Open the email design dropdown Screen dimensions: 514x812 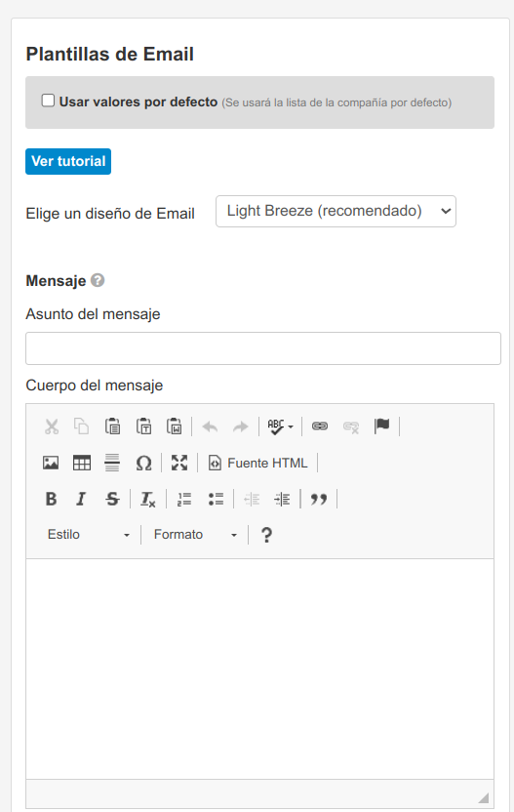click(x=336, y=211)
